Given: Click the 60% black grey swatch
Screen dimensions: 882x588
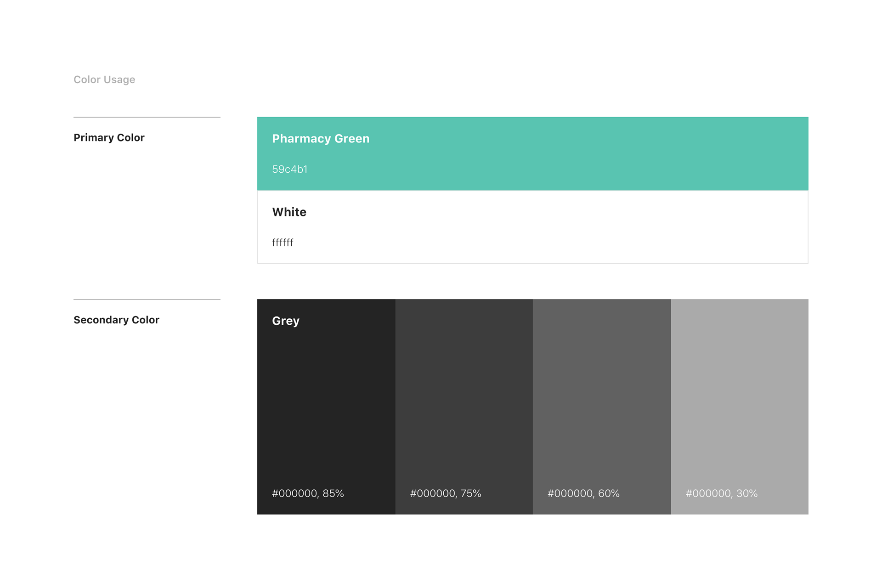Looking at the screenshot, I should click(602, 407).
